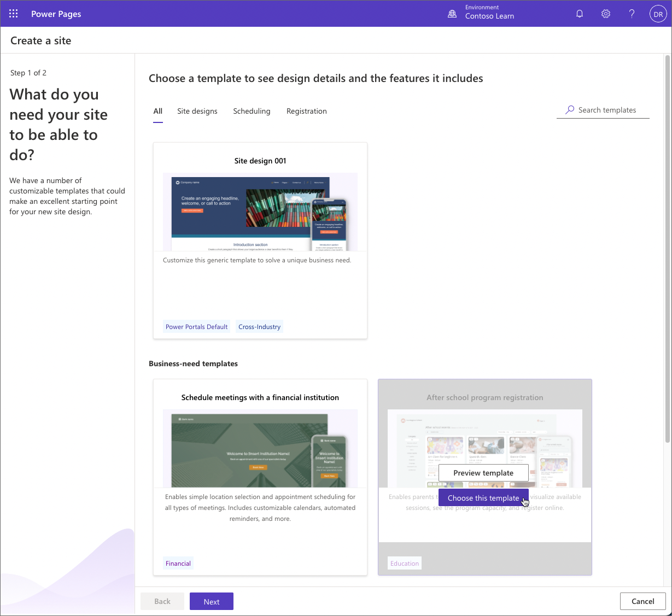Click the vertical scrollbar
The width and height of the screenshot is (672, 616).
667,249
